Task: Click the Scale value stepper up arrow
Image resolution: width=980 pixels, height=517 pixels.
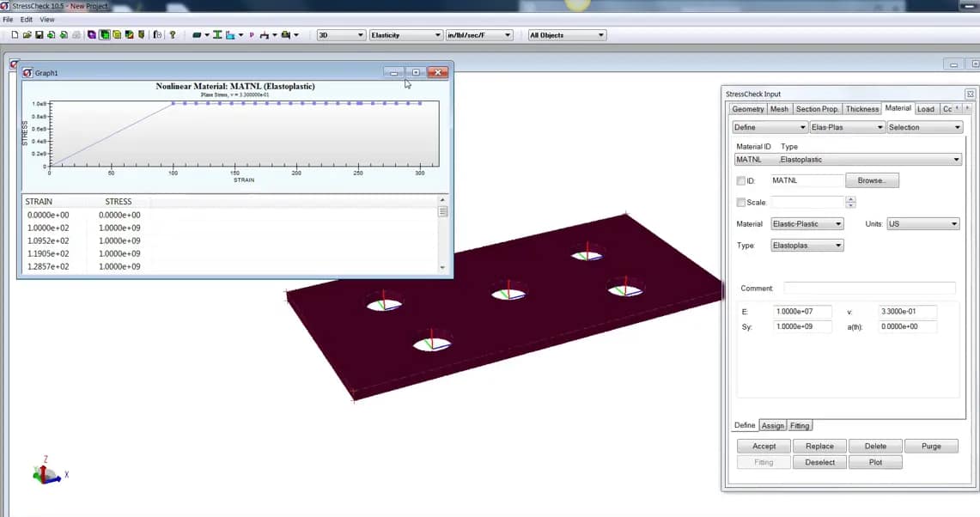Action: (850, 198)
